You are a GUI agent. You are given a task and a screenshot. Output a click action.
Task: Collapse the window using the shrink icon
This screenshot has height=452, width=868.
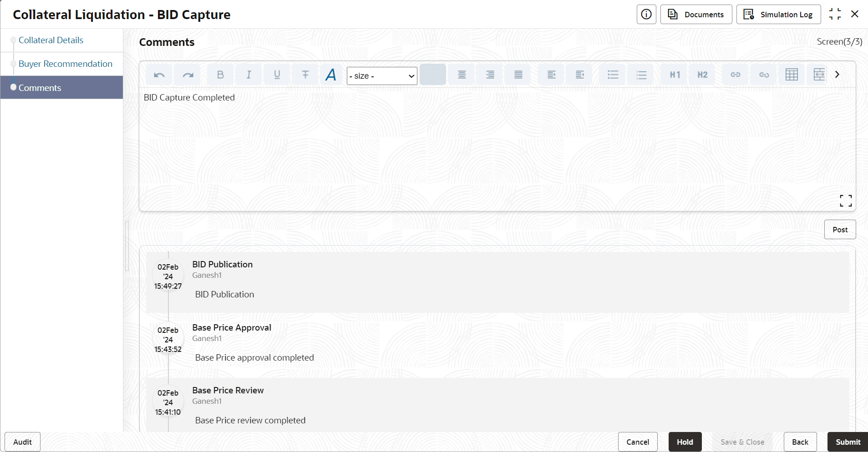(x=835, y=14)
